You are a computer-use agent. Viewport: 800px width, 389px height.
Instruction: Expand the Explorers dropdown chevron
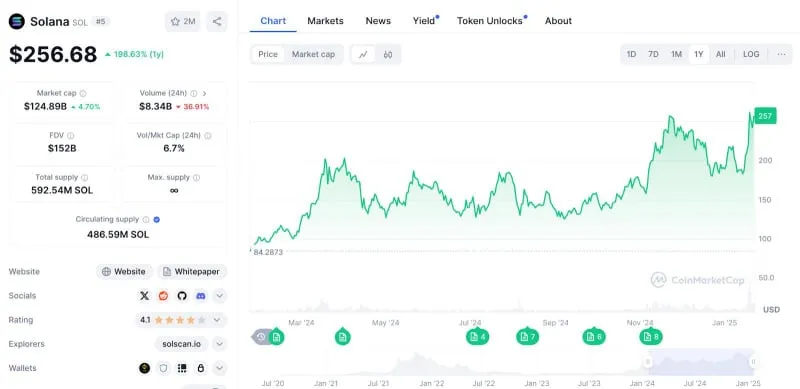coord(219,344)
